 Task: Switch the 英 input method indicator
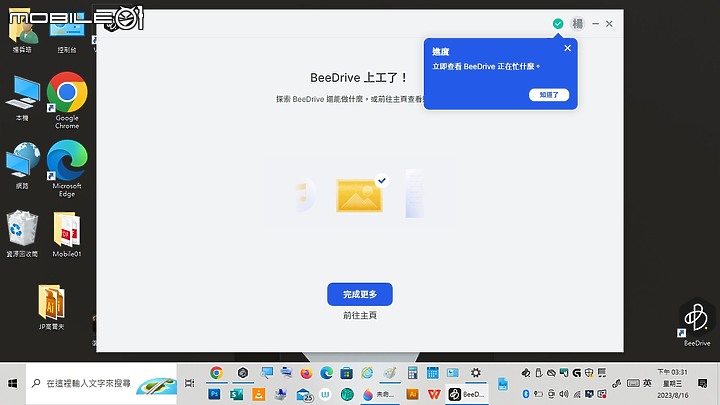[x=647, y=383]
